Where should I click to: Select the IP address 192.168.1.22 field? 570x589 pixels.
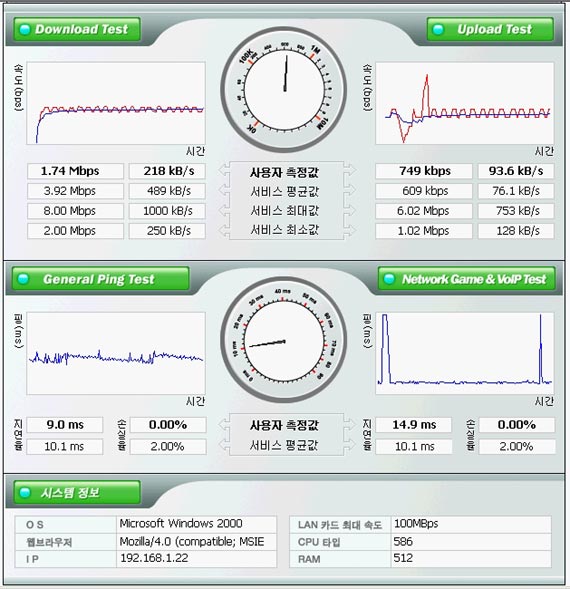[x=197, y=559]
